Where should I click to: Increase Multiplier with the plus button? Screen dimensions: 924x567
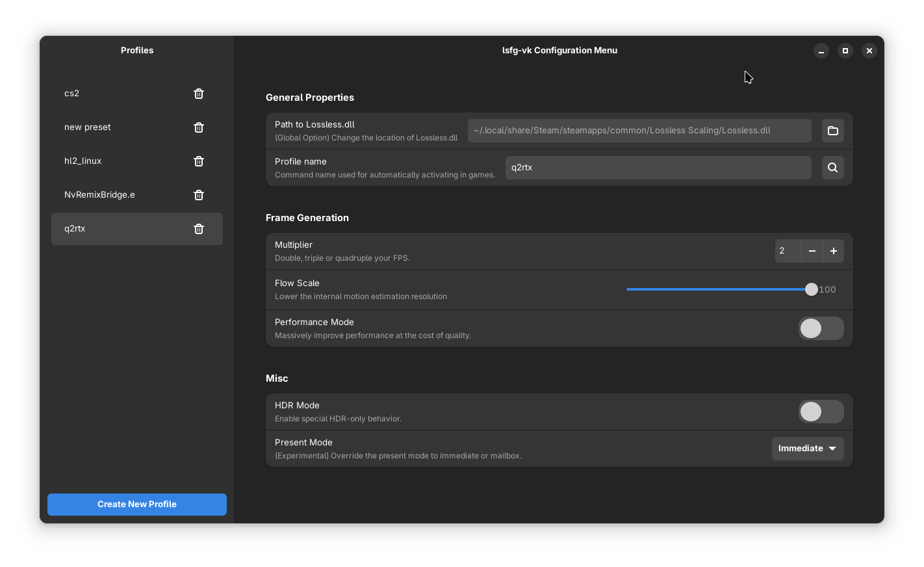833,251
